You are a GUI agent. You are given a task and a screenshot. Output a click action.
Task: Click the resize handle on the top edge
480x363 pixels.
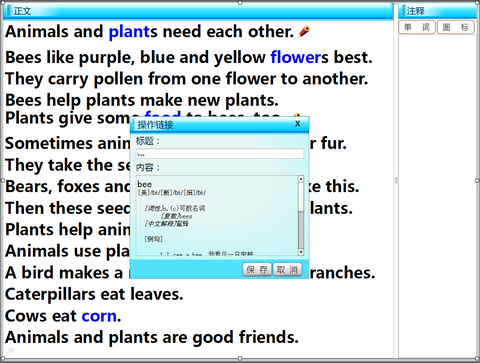240,3
